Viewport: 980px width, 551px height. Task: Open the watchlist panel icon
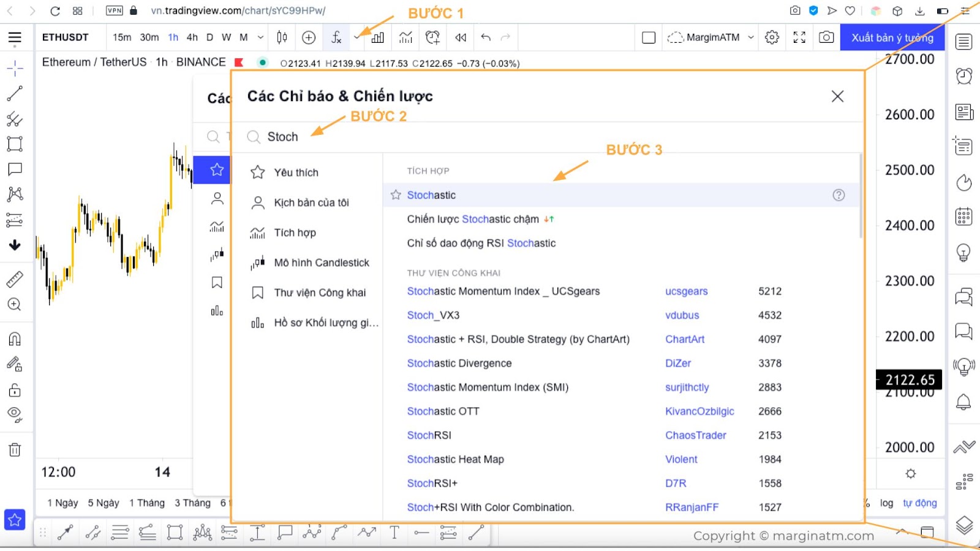pyautogui.click(x=964, y=42)
